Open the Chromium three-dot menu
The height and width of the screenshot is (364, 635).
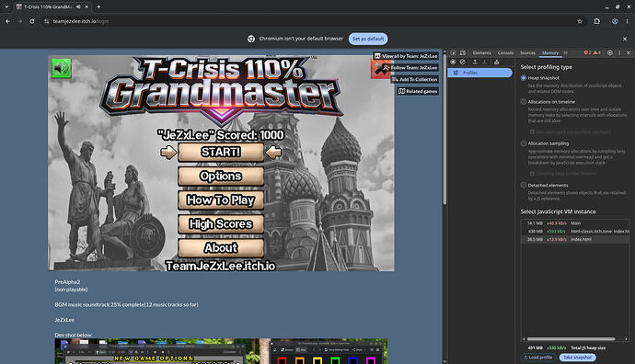(x=627, y=21)
